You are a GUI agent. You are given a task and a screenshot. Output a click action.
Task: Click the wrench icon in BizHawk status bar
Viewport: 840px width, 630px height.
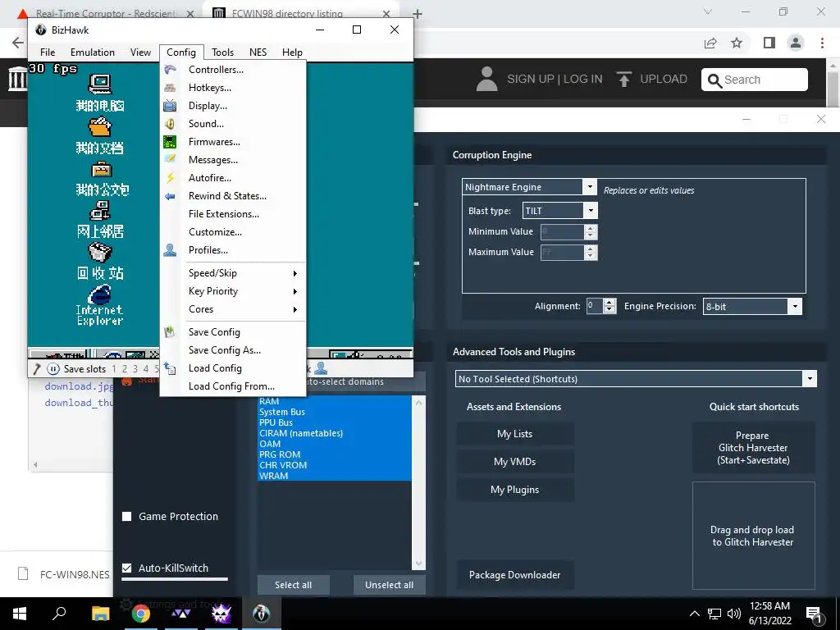tap(37, 368)
